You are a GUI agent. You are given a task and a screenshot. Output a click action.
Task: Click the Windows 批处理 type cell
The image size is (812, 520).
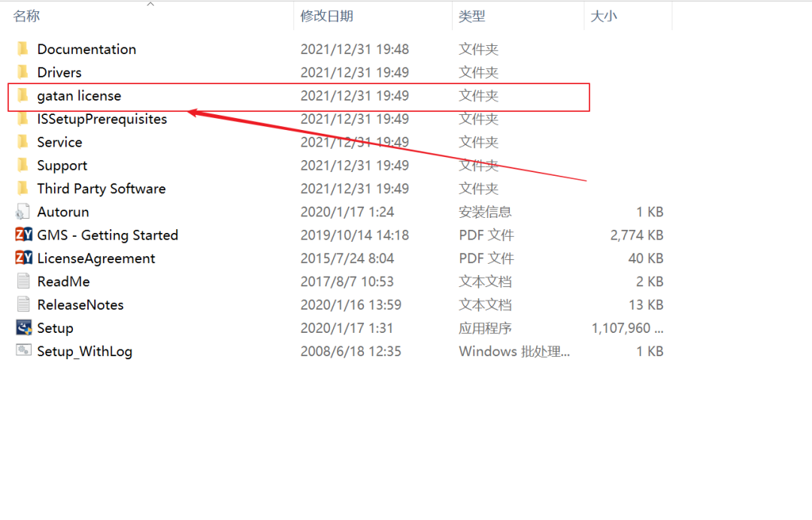(514, 352)
